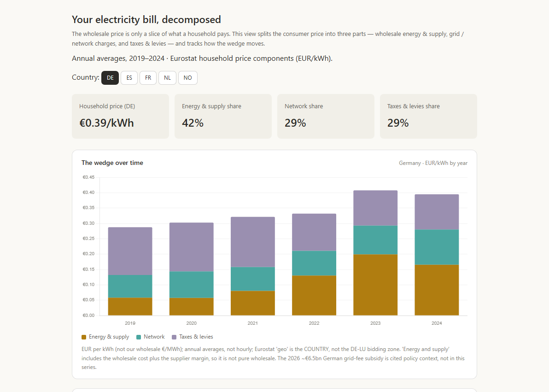
Task: Select the Network share card
Action: click(326, 116)
